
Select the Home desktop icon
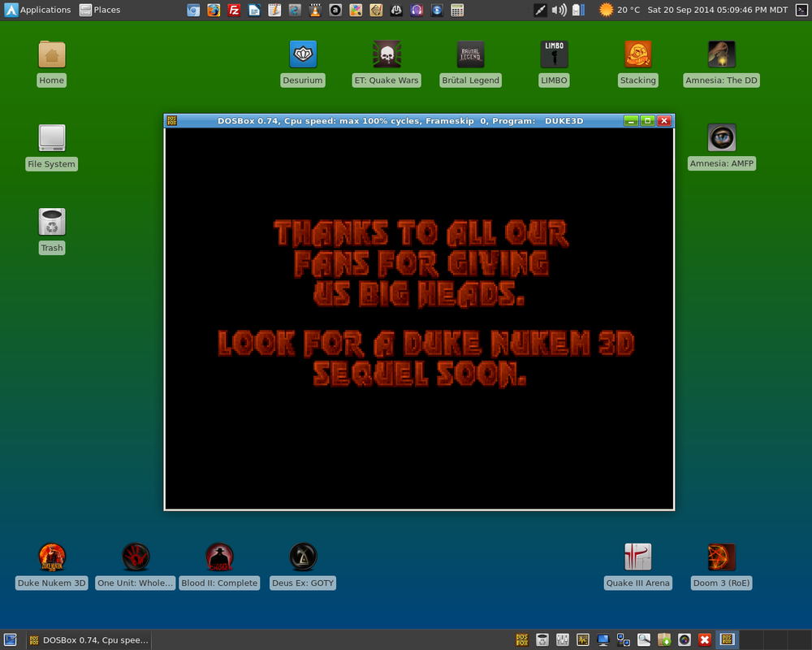(x=52, y=63)
